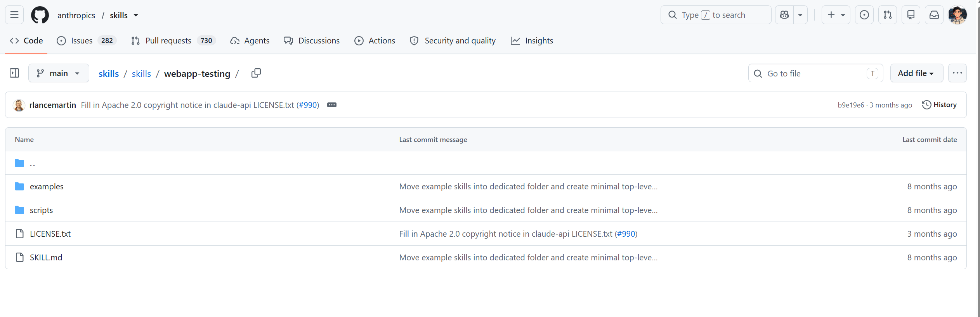Open repositories icon in top header
Image resolution: width=980 pixels, height=317 pixels.
tap(911, 15)
